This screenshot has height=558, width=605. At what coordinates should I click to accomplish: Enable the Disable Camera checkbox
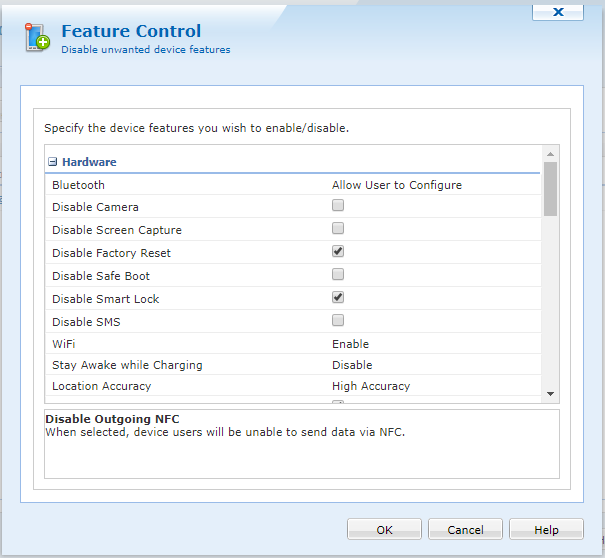[338, 206]
